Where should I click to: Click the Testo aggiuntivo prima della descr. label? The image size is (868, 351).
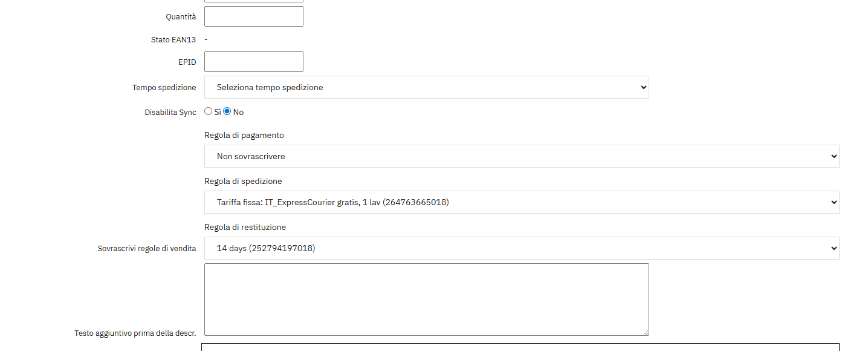point(135,333)
